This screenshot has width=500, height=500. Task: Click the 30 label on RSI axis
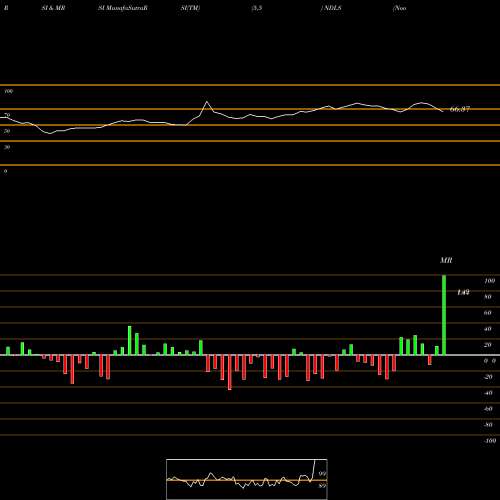pyautogui.click(x=7, y=147)
